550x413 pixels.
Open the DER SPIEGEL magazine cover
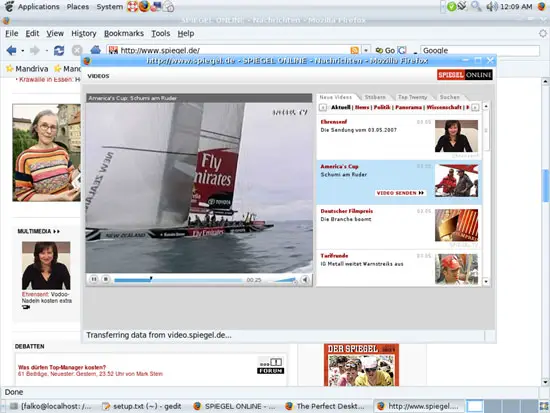[361, 365]
